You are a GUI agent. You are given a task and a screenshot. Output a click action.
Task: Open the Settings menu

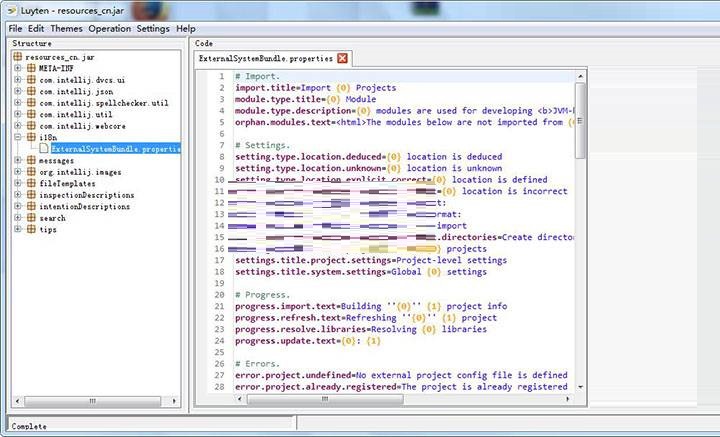153,28
